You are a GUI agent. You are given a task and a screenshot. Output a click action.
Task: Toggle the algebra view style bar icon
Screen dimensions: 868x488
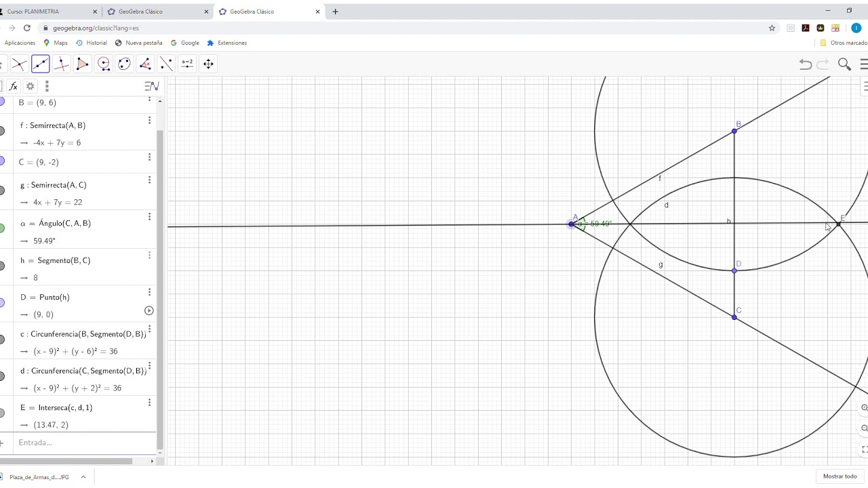click(x=152, y=86)
